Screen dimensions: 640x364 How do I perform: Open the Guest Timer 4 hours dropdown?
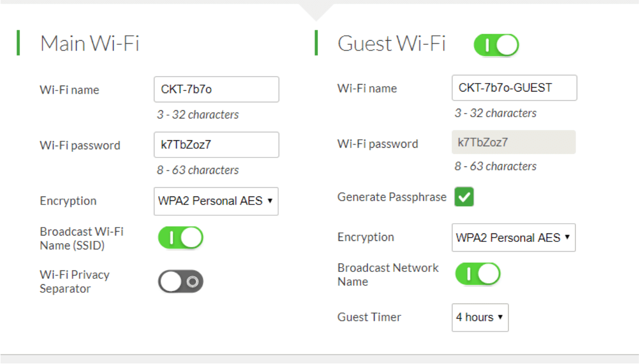(480, 317)
